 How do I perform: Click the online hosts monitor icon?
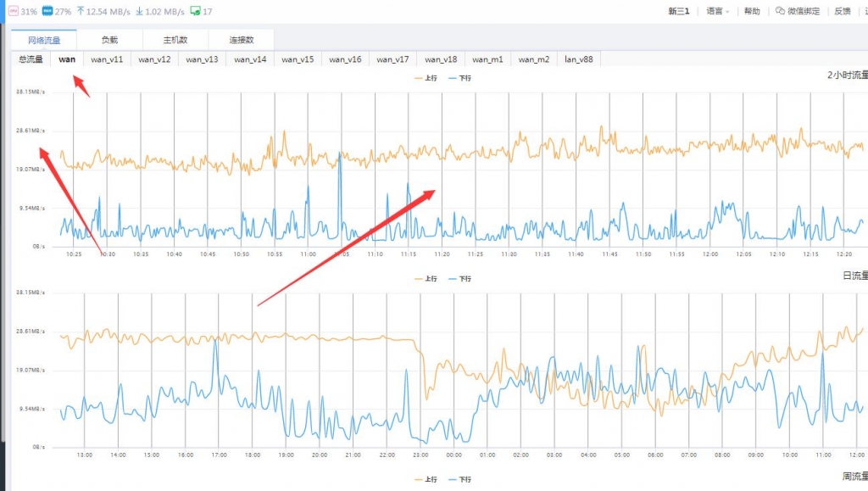point(195,10)
